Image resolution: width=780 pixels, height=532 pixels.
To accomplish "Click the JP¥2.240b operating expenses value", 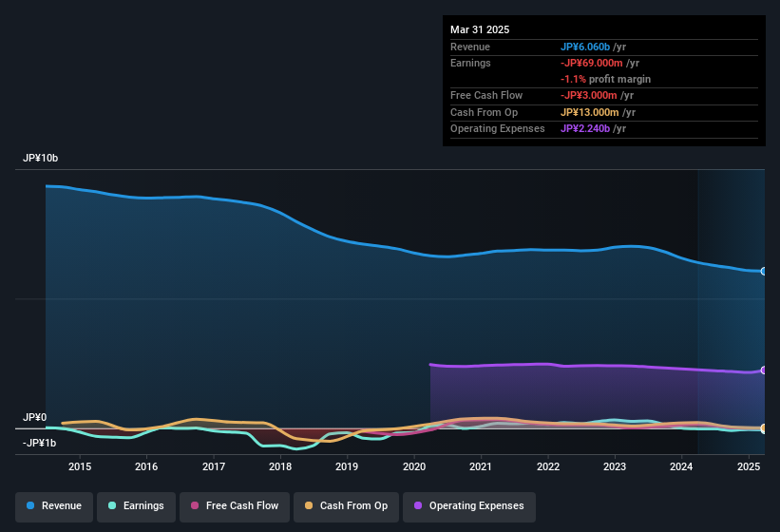I will pyautogui.click(x=585, y=129).
